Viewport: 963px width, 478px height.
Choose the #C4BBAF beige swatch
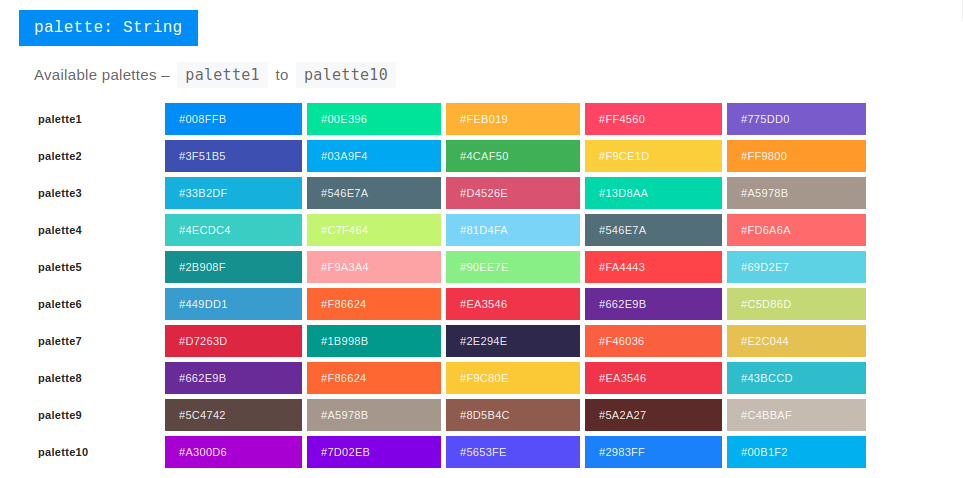796,415
